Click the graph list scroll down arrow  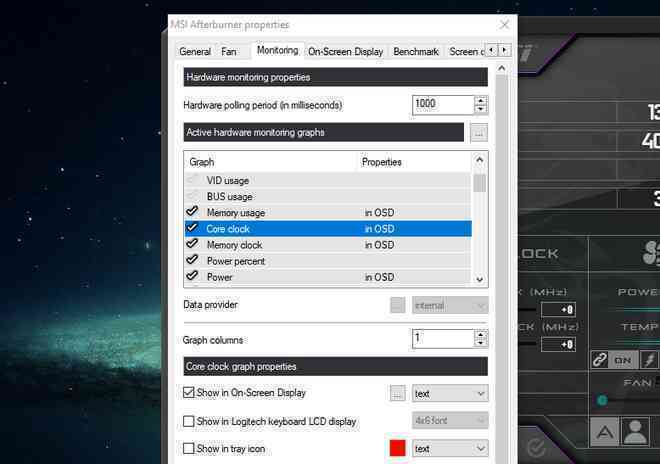479,280
